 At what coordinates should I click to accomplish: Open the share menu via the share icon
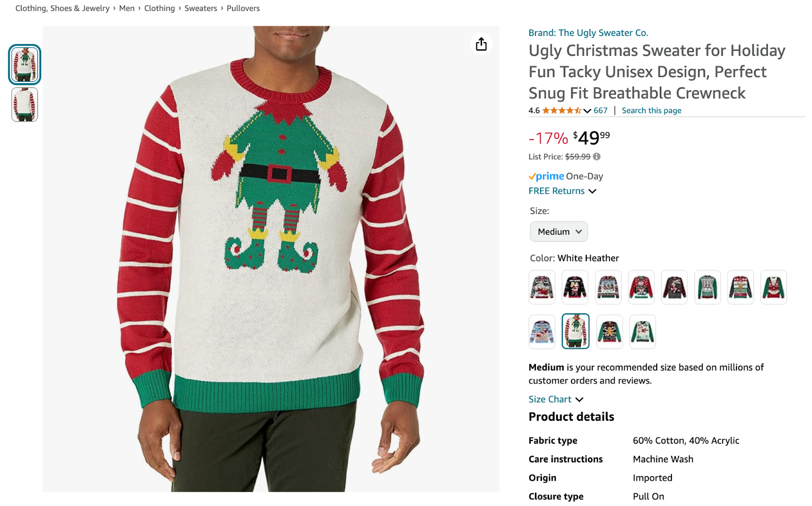(481, 44)
